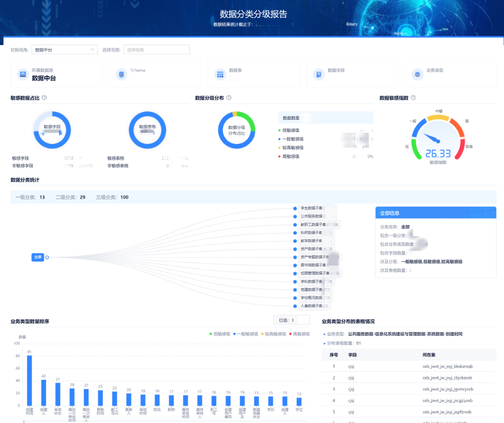Select 高敏感级 row in 数据分级分布 list
Image resolution: width=504 pixels, height=423 pixels.
[x=326, y=156]
